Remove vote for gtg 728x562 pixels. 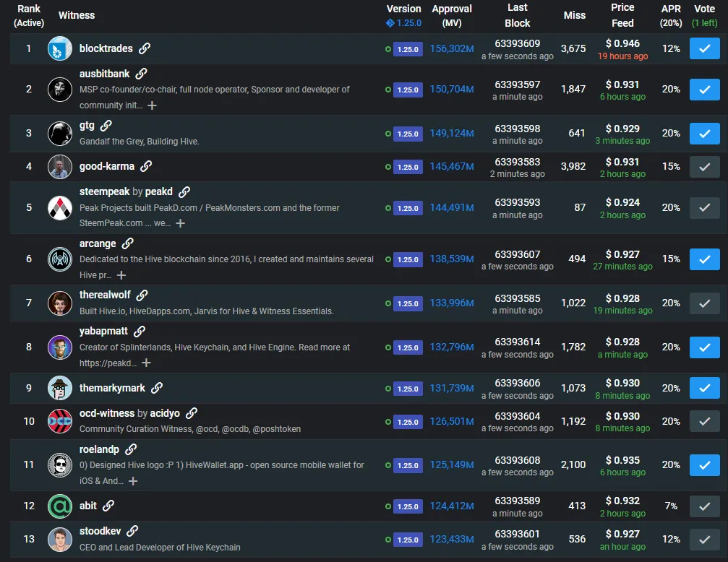pos(704,134)
